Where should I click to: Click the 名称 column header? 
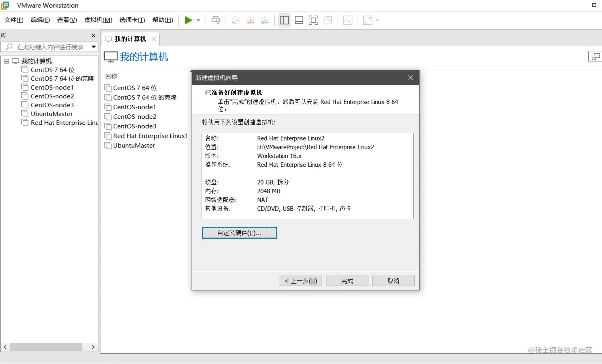pos(111,76)
